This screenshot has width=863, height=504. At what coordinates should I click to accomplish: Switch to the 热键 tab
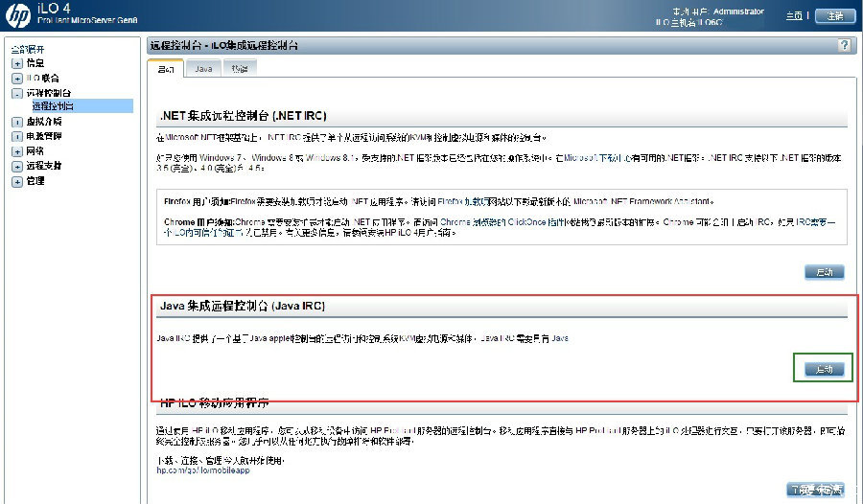coord(240,69)
